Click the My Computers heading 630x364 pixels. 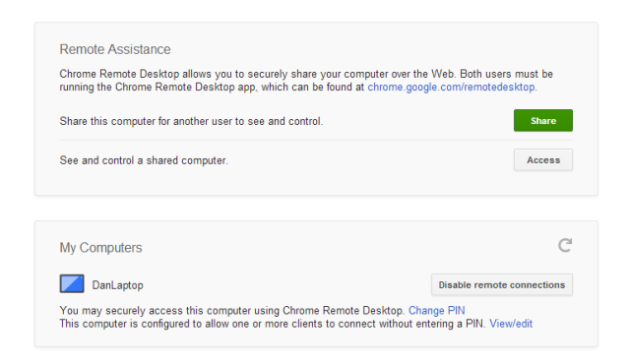100,248
